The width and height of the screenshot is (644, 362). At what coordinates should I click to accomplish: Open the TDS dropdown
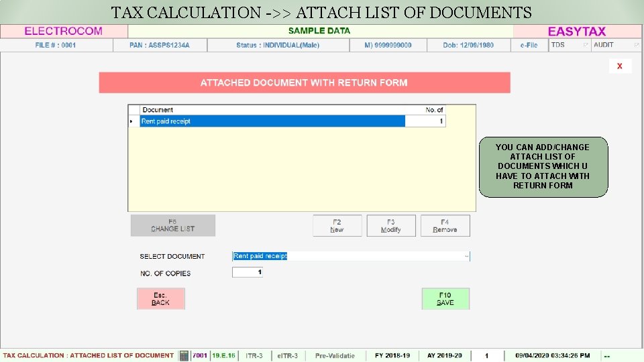click(586, 45)
